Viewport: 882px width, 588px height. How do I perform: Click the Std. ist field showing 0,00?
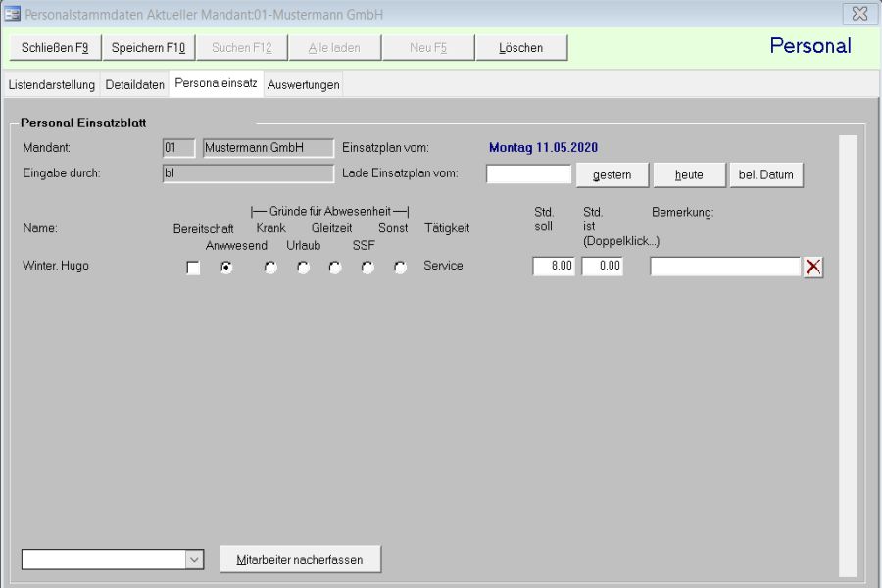coord(603,267)
